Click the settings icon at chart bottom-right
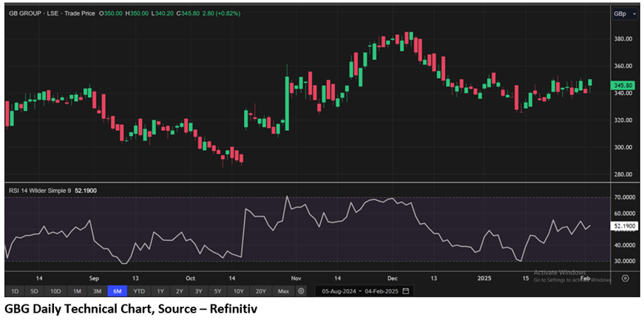Viewport: 644px width, 320px height. 626,278
